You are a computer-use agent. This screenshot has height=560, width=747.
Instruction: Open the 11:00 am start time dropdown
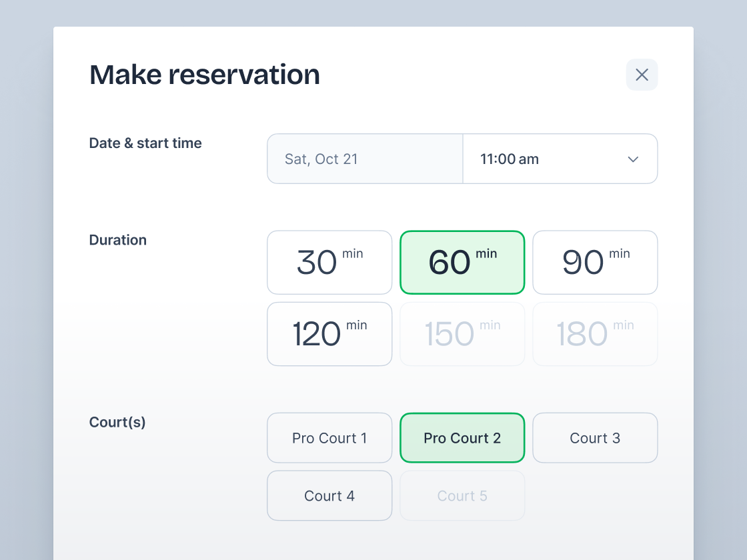[559, 159]
